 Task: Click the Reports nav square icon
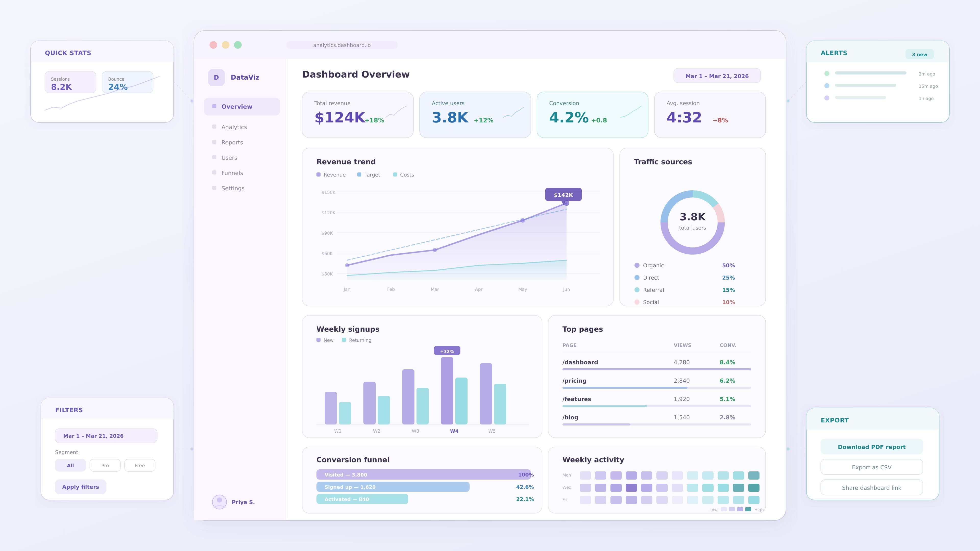(214, 142)
